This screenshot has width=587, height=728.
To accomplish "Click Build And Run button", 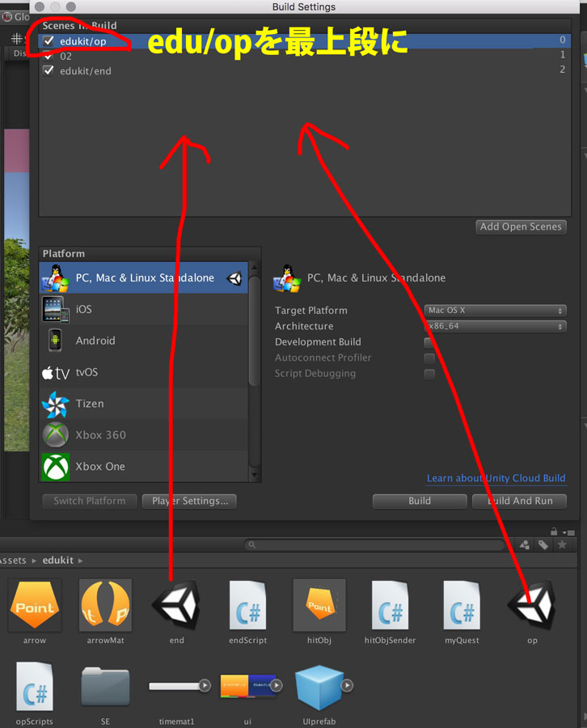I will (519, 501).
